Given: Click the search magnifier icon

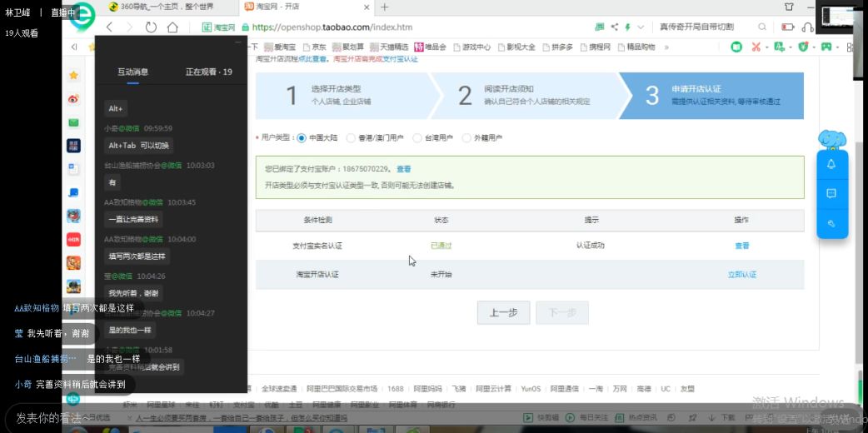Looking at the screenshot, I should tap(762, 27).
